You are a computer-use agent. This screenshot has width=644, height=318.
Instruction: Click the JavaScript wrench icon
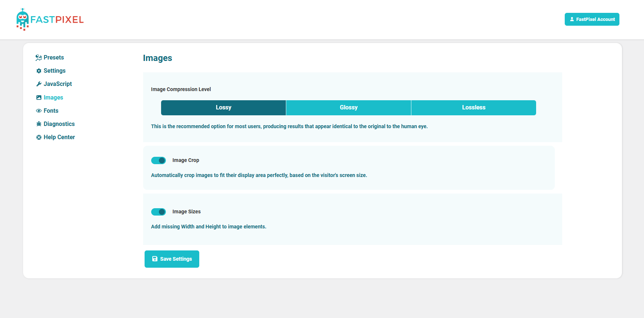tap(39, 84)
